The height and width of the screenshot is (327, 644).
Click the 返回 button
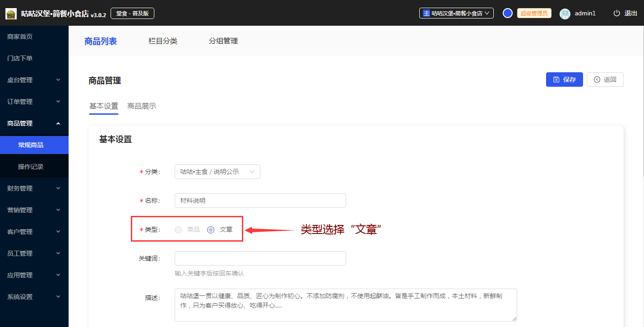coord(605,79)
